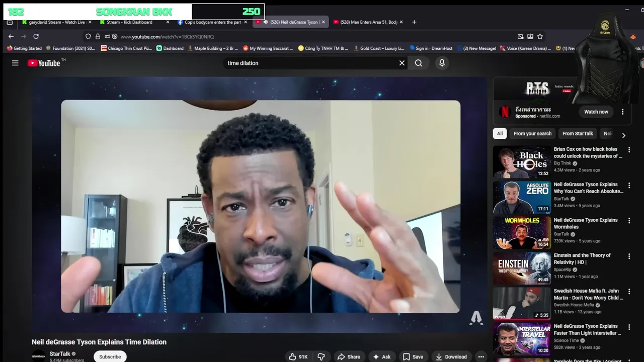Start voice search with microphone
Screen dimensions: 644x362
[442, 63]
